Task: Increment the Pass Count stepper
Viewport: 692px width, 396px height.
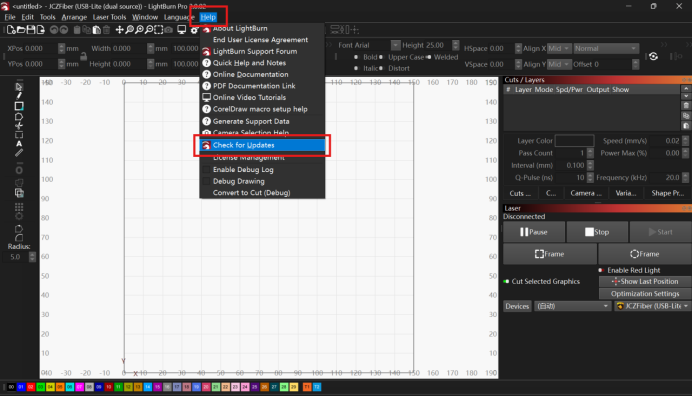Action: [590, 151]
